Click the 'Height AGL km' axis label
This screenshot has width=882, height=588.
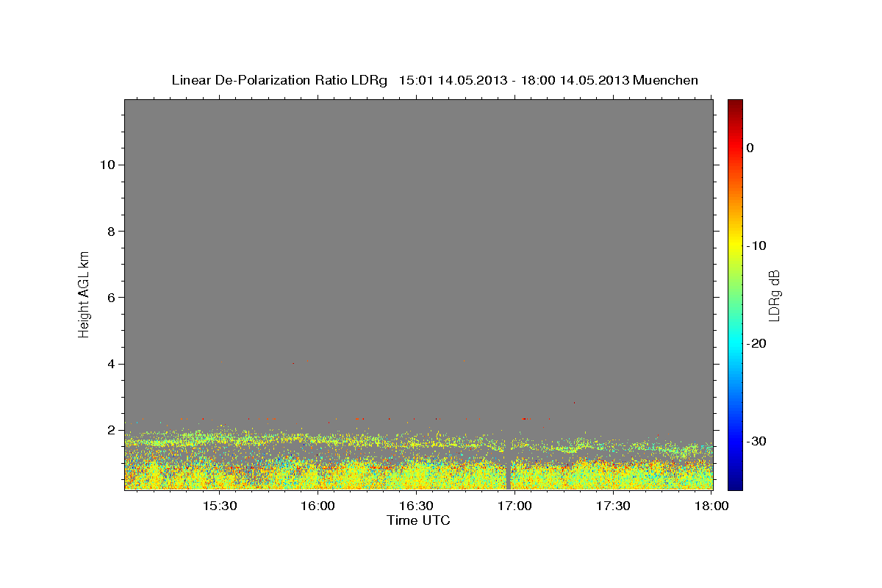click(85, 293)
